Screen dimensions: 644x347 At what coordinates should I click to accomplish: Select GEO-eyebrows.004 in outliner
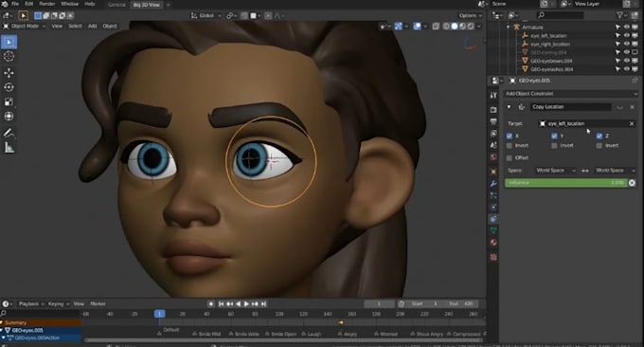point(551,61)
